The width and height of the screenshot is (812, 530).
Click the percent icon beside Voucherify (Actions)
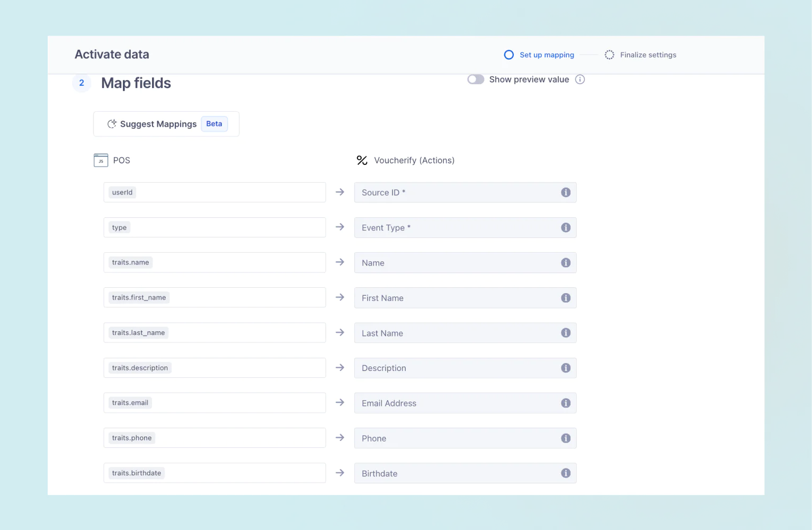362,160
